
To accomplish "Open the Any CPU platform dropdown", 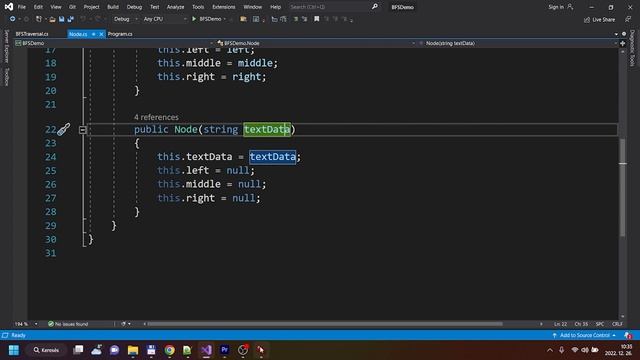I will 165,19.
